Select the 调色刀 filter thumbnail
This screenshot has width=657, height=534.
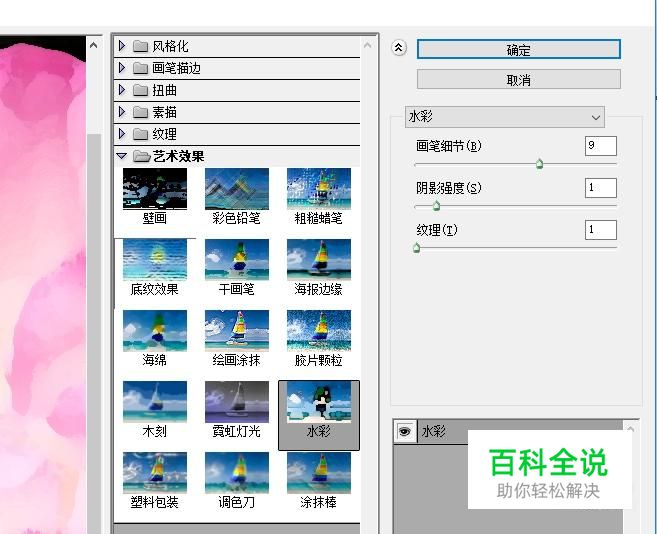(237, 473)
